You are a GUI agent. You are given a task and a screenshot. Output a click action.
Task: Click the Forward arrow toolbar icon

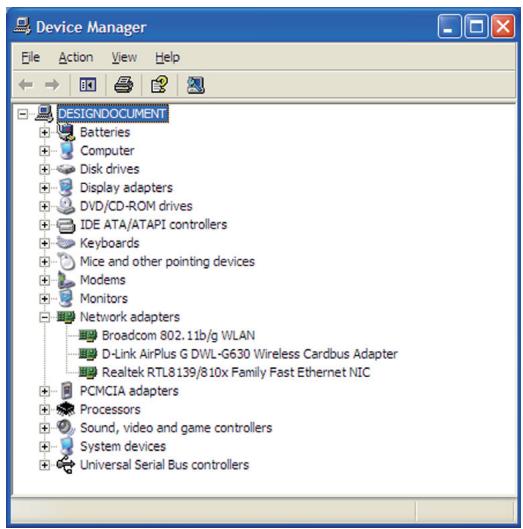pos(52,84)
